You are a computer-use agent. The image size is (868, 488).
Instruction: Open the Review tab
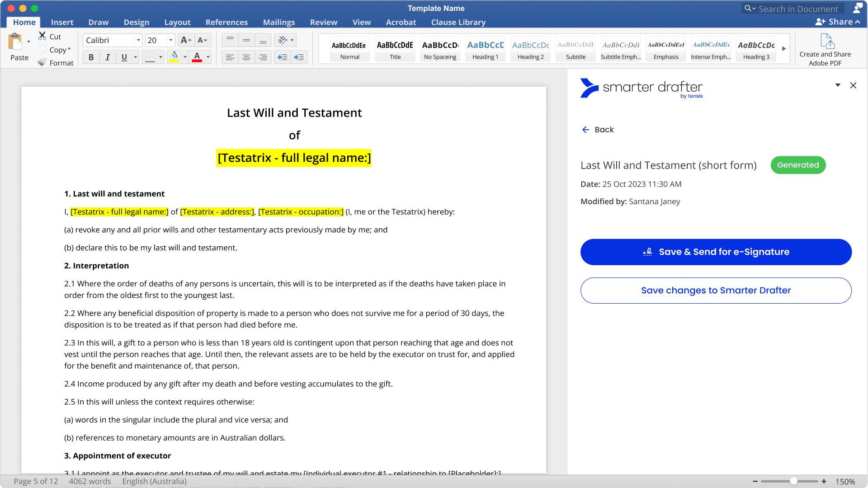[324, 22]
